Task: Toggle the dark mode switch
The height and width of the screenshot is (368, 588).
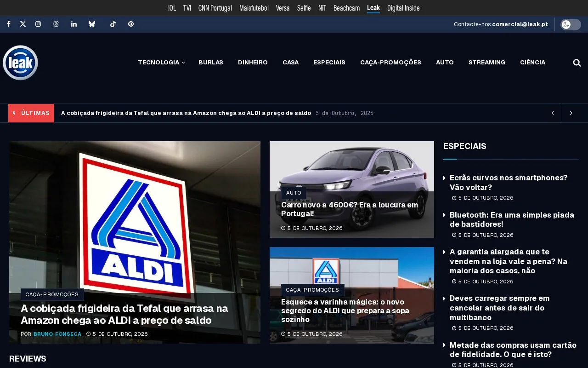Action: [571, 24]
